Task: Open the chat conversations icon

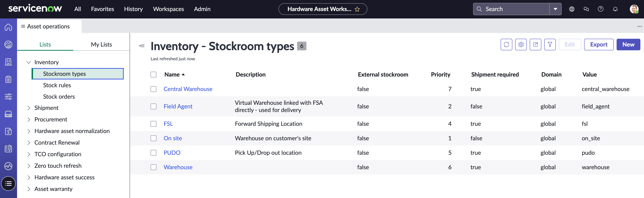Action: (x=586, y=9)
